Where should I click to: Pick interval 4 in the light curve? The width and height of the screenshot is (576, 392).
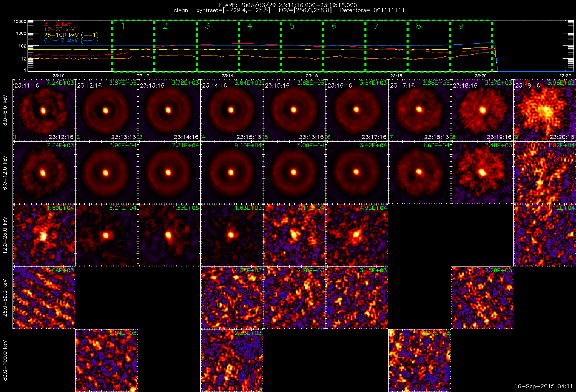[260, 46]
